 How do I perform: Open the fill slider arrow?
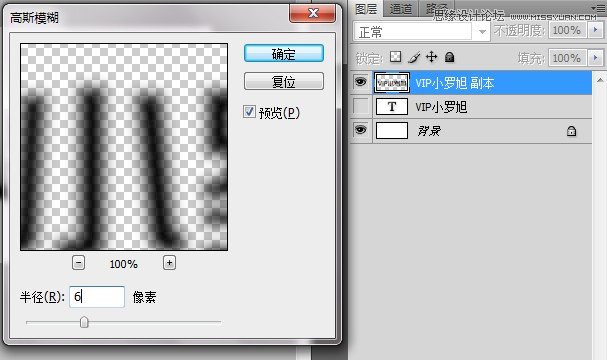pos(595,58)
